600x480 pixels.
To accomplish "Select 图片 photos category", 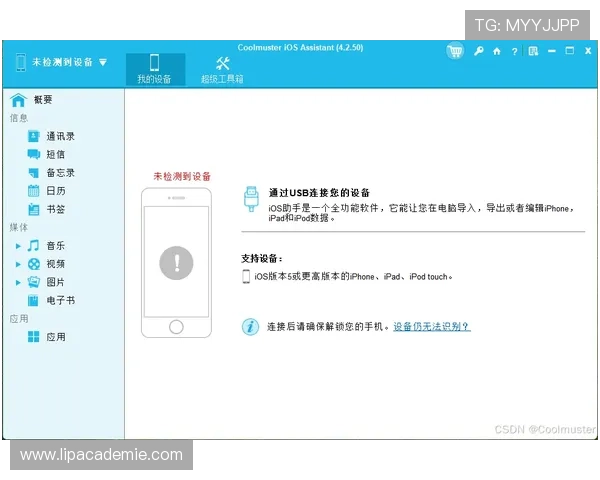I will pyautogui.click(x=56, y=282).
